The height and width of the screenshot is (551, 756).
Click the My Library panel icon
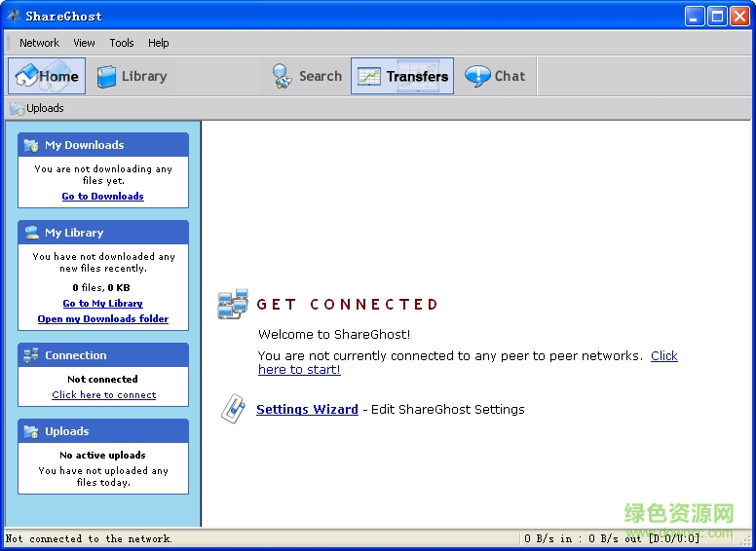click(32, 233)
